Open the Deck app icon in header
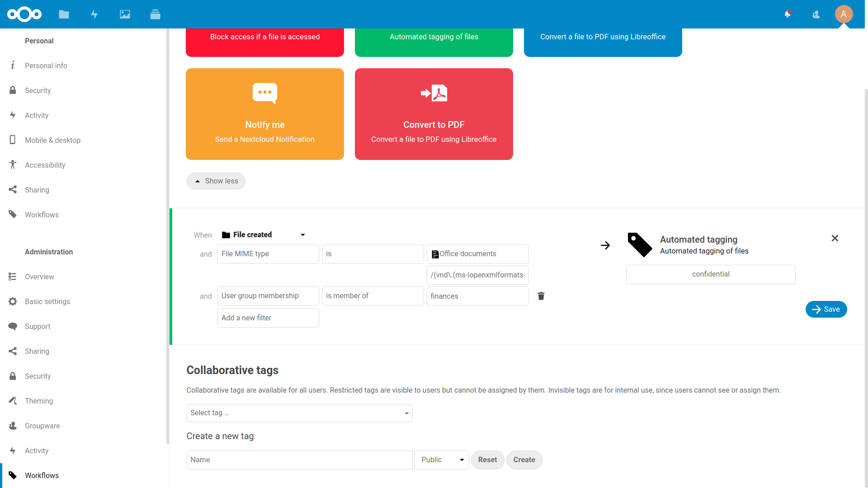The image size is (868, 488). [x=155, y=14]
